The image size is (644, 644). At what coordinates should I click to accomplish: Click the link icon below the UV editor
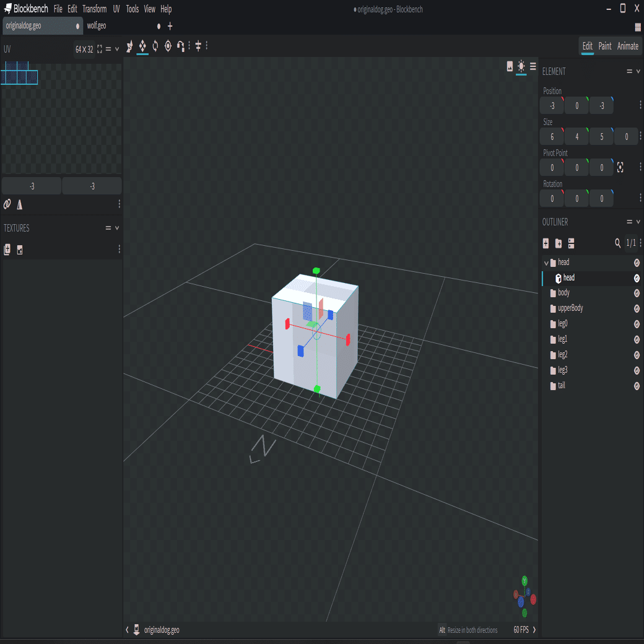coord(7,204)
